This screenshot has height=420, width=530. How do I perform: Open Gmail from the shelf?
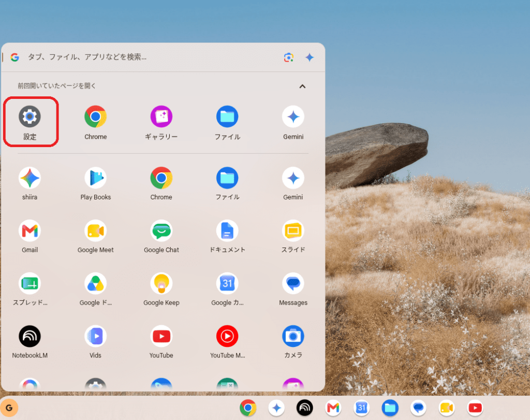(x=333, y=408)
